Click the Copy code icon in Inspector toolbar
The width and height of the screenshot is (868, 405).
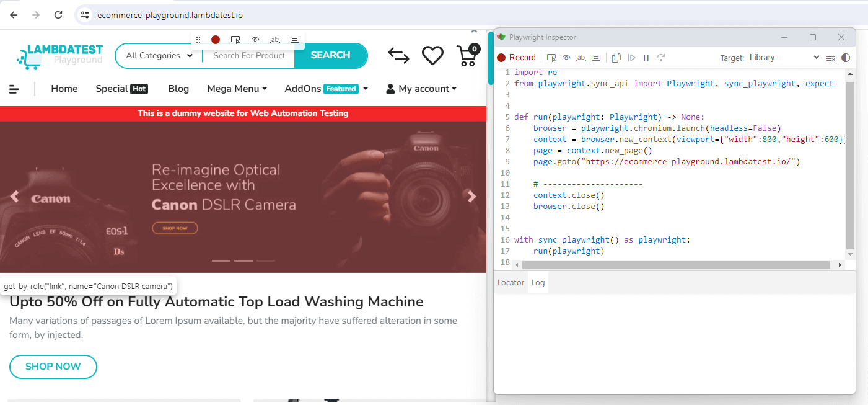tap(616, 58)
